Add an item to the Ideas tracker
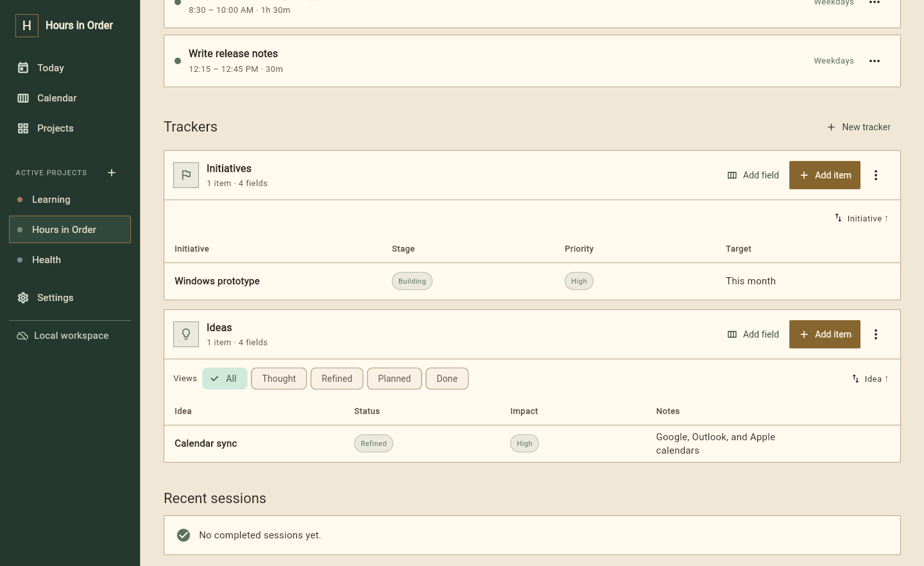 pyautogui.click(x=825, y=334)
